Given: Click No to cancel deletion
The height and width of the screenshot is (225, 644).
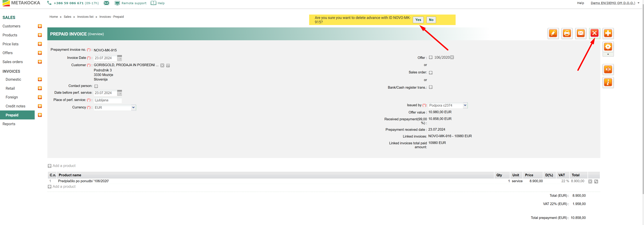Looking at the screenshot, I should (x=431, y=20).
